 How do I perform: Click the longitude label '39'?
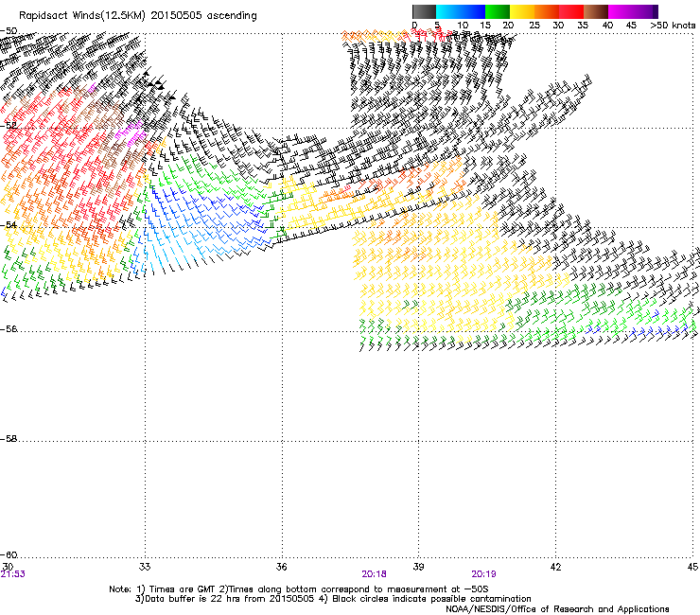418,567
